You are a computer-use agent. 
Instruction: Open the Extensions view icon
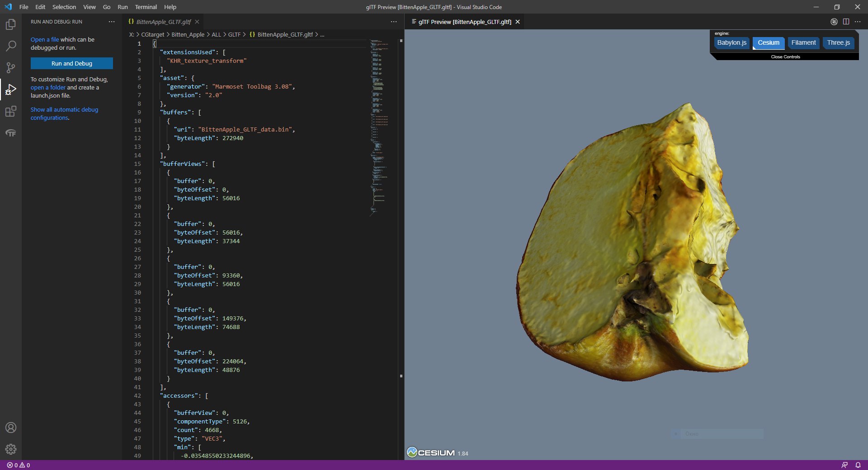pos(11,111)
